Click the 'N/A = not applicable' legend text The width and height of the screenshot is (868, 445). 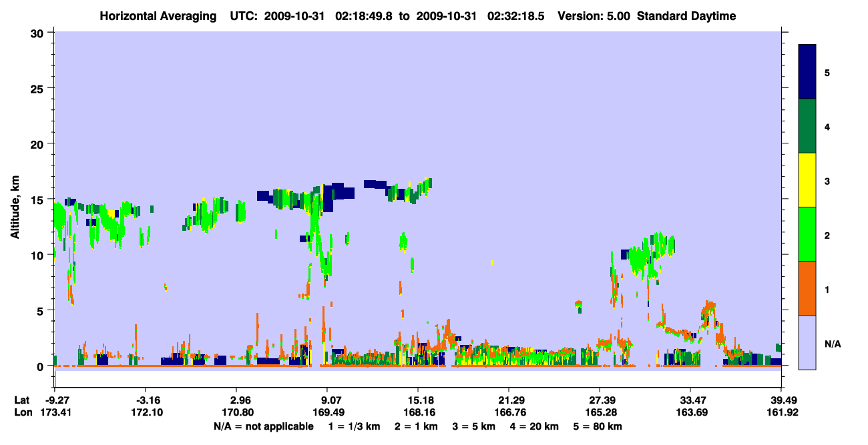click(263, 426)
